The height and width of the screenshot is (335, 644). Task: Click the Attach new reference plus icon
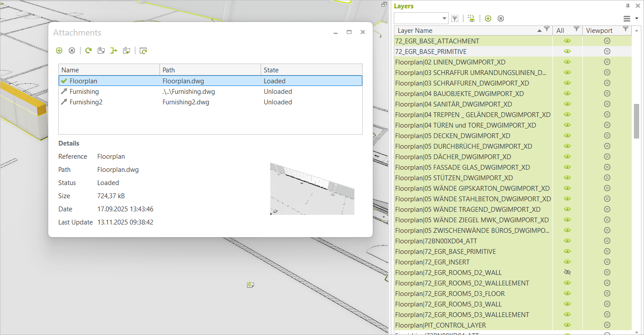click(x=59, y=50)
